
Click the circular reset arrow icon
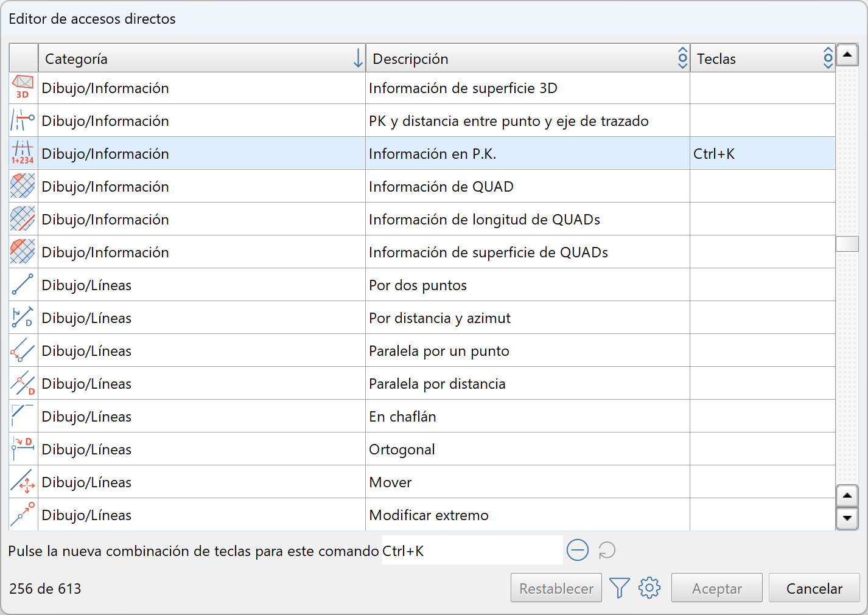tap(607, 550)
